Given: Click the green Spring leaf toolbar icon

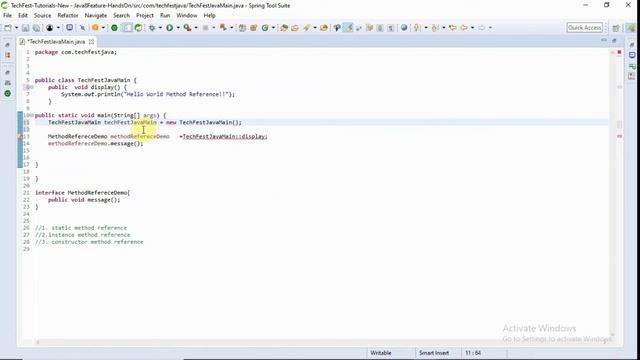Looking at the screenshot, I should pos(138,28).
